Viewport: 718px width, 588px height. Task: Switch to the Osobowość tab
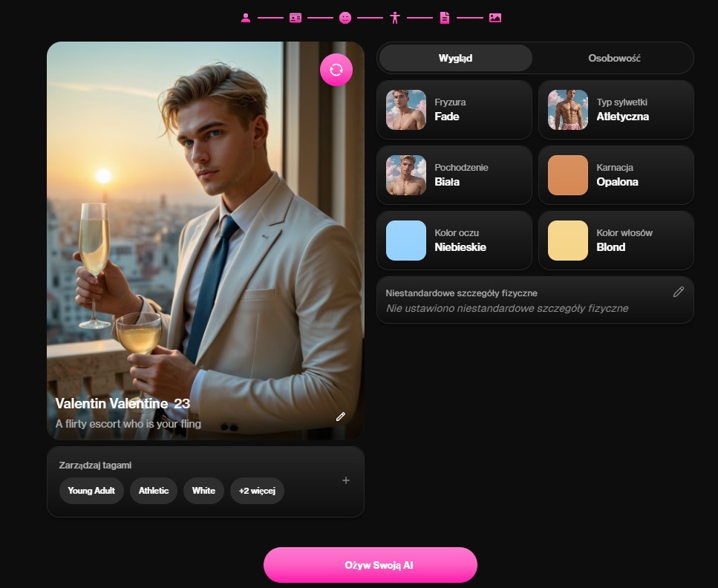[614, 58]
